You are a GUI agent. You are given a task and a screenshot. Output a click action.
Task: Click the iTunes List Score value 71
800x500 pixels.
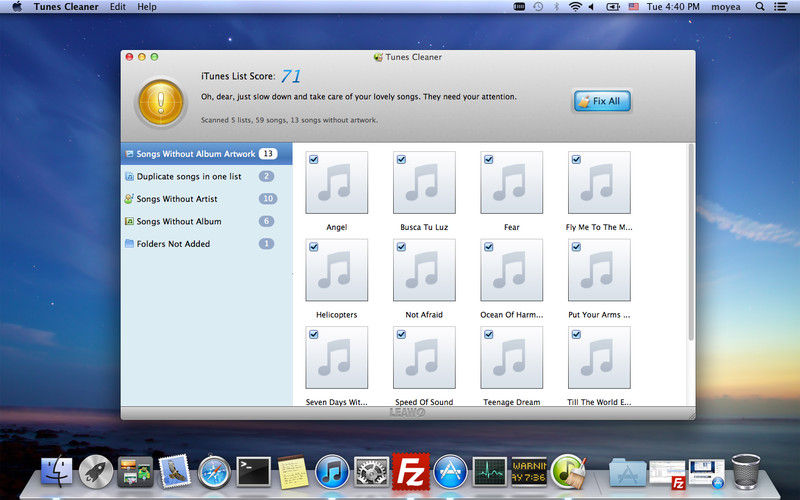(x=291, y=77)
